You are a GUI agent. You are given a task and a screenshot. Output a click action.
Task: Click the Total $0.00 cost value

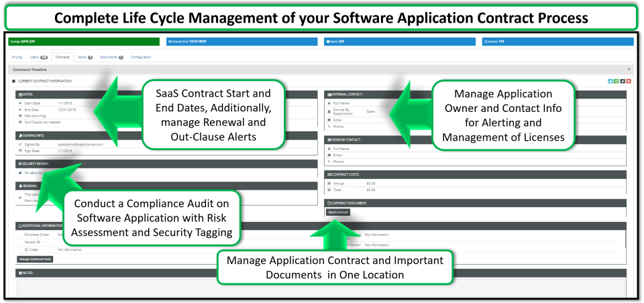[371, 190]
